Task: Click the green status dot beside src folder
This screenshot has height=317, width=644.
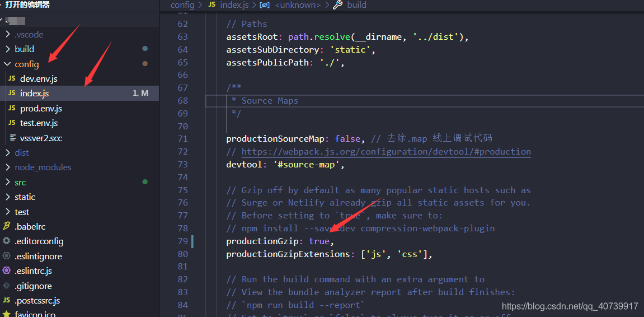Action: (144, 181)
